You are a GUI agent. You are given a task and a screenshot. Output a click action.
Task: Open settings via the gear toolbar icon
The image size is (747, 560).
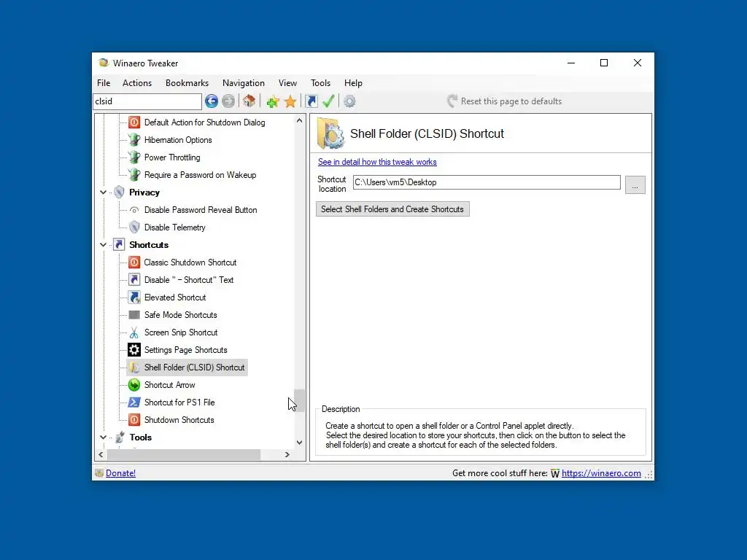(x=349, y=101)
